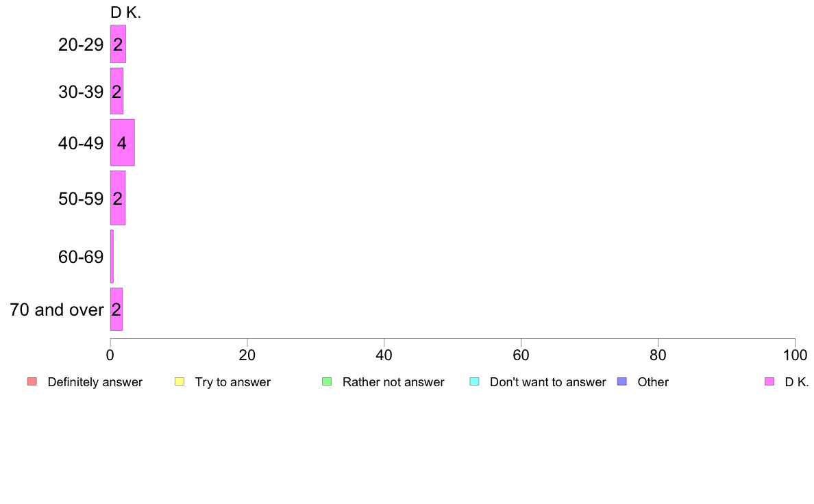Click the 100 tick label on x-axis

coord(795,355)
